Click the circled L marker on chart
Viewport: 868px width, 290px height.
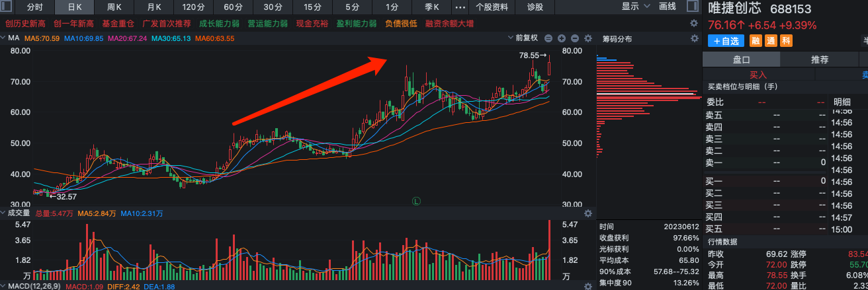pos(416,200)
